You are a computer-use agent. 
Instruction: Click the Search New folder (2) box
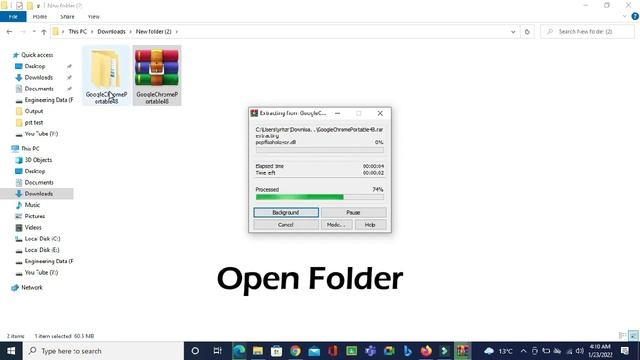[587, 31]
